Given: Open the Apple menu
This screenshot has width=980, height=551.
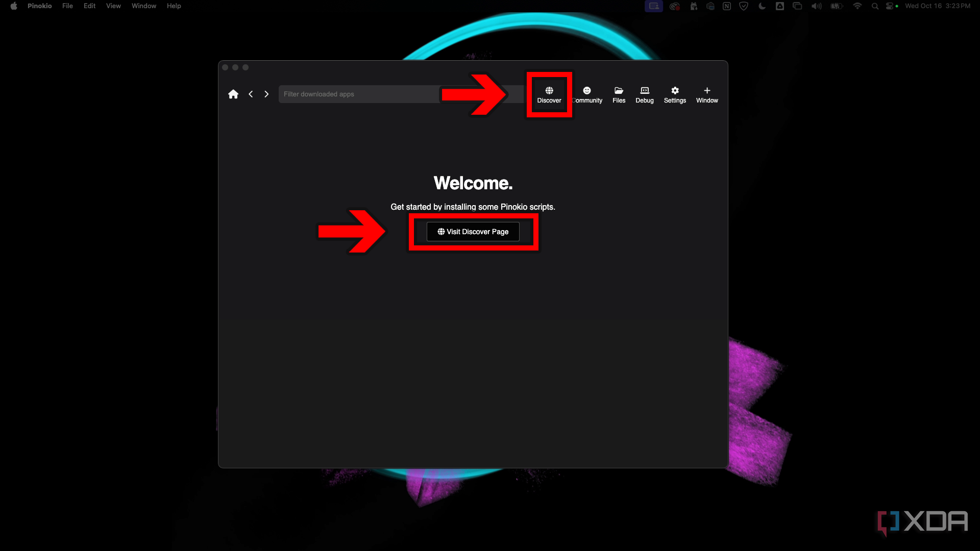Looking at the screenshot, I should tap(14, 6).
